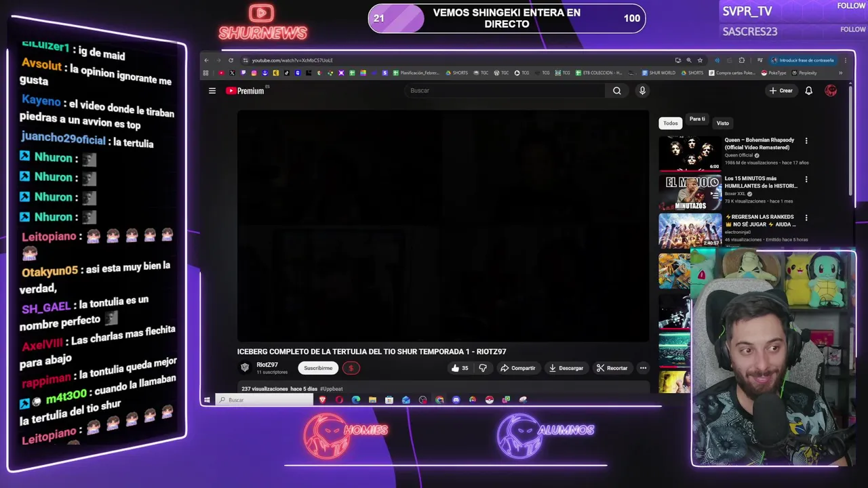Show more bookmarks overflow chevron

point(840,73)
